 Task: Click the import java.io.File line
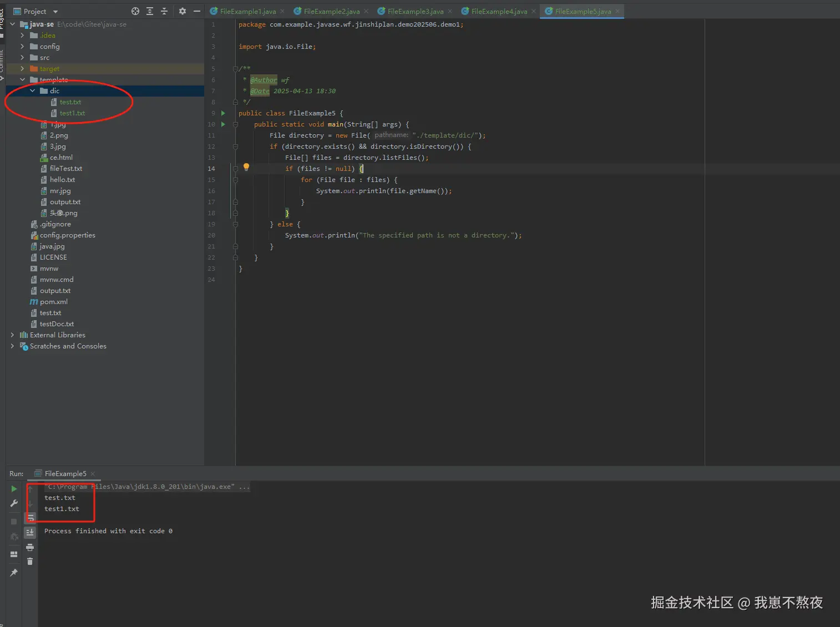tap(277, 47)
